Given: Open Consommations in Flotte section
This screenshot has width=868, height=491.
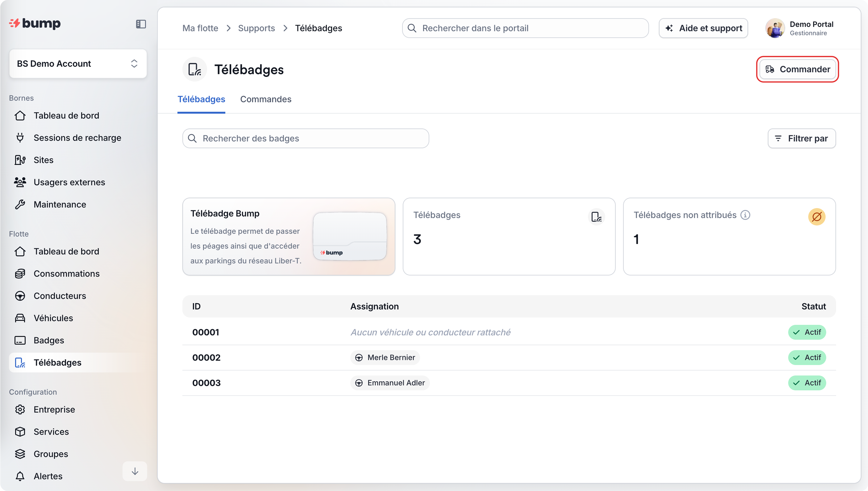Looking at the screenshot, I should coord(66,274).
